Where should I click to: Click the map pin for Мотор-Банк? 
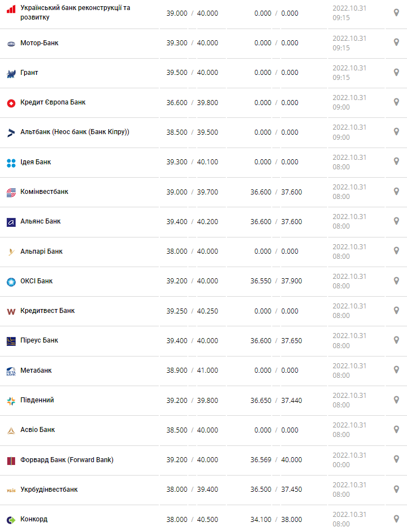[396, 42]
